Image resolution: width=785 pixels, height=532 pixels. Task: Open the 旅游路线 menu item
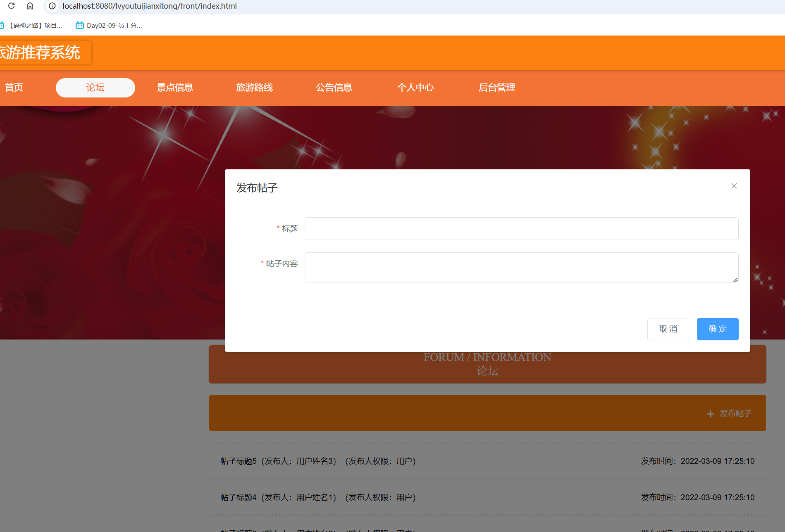[x=254, y=88]
